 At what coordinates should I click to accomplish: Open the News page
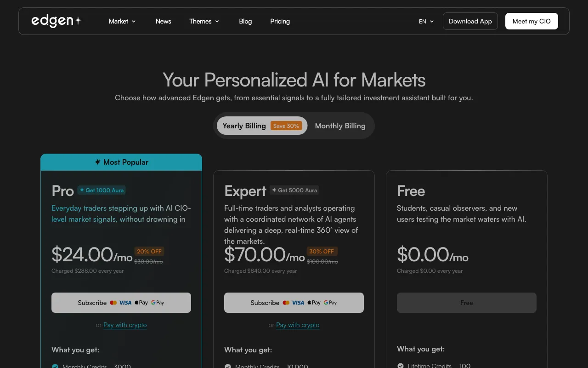click(x=163, y=21)
